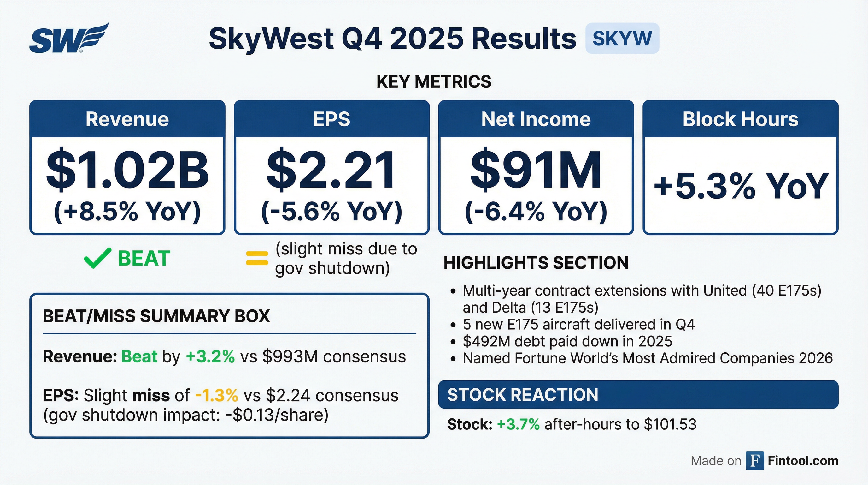Select the Revenue card header

click(x=127, y=119)
